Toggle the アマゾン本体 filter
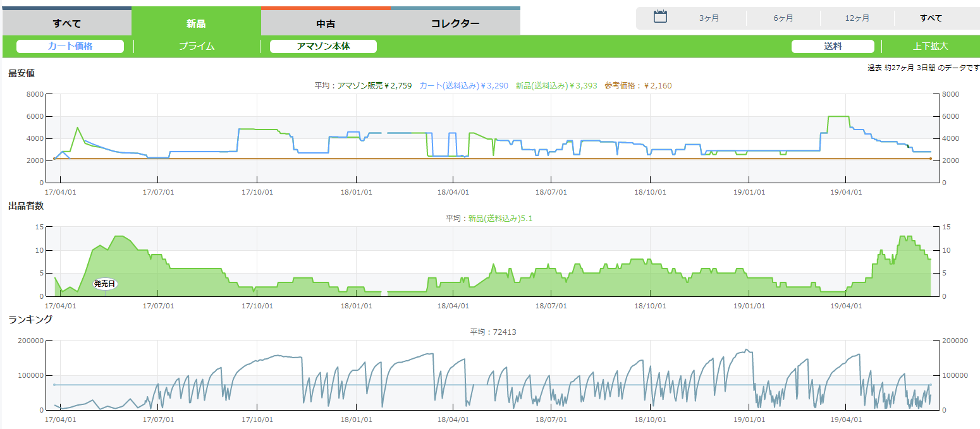 click(323, 46)
